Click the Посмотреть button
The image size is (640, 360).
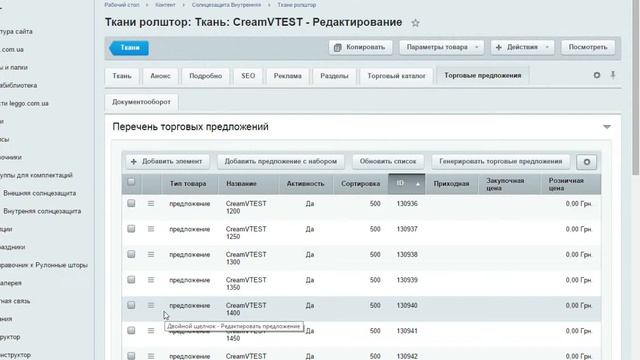[588, 47]
